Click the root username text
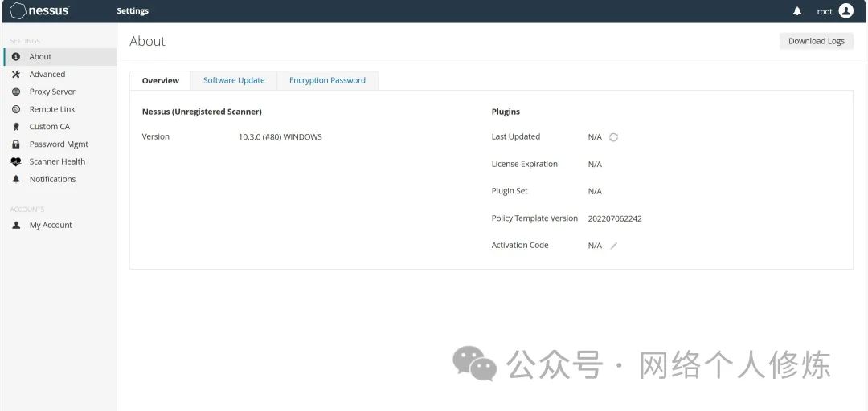This screenshot has height=411, width=868. (825, 11)
